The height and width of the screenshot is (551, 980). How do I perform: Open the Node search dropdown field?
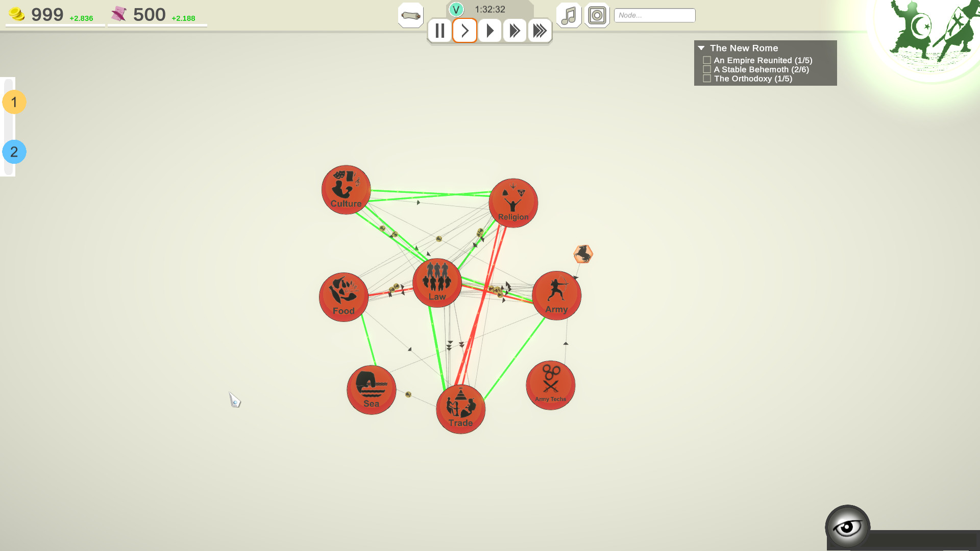(x=655, y=15)
